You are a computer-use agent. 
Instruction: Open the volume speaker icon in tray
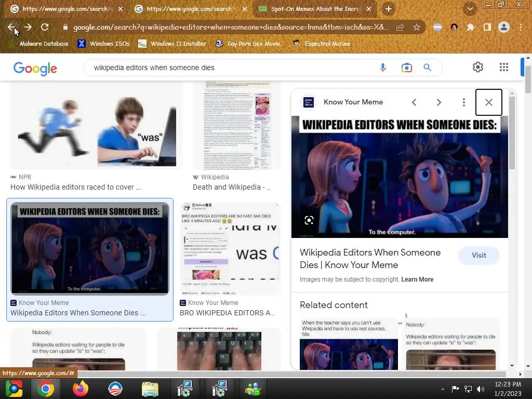click(x=481, y=389)
